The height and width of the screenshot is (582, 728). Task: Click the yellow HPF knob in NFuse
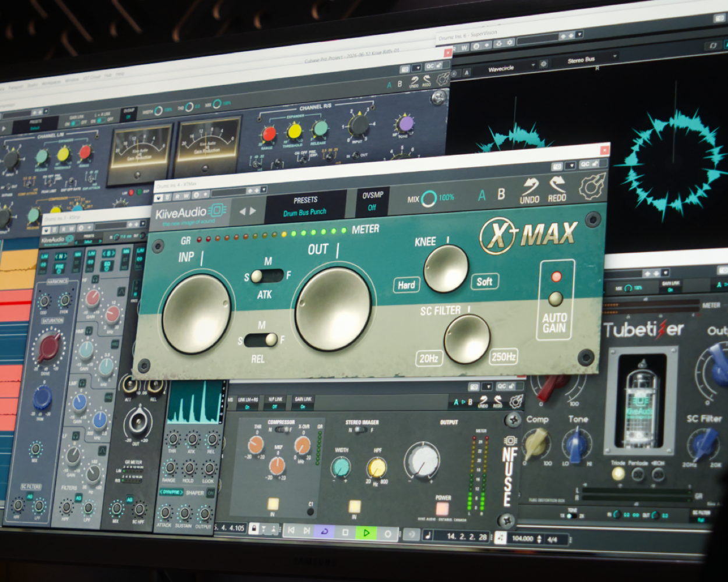(377, 467)
